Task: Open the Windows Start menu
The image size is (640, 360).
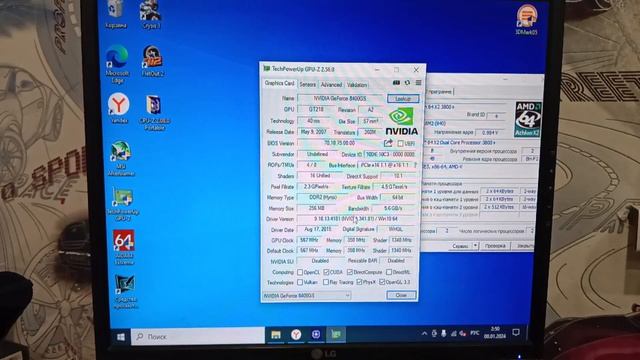Action: coord(121,337)
